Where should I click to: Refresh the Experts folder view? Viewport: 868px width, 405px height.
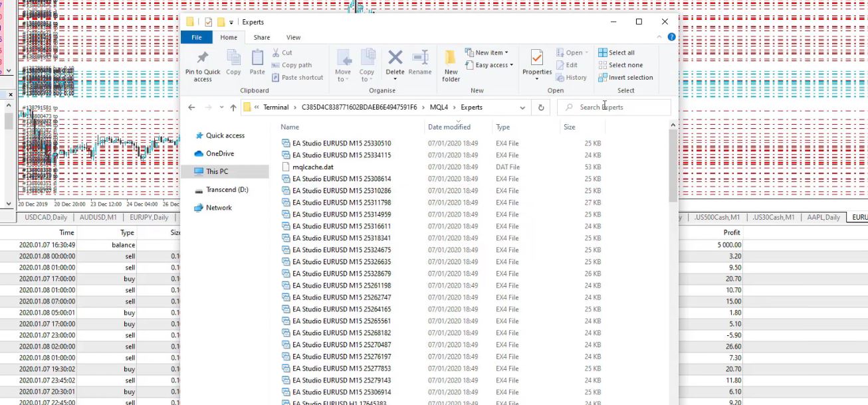click(x=541, y=108)
